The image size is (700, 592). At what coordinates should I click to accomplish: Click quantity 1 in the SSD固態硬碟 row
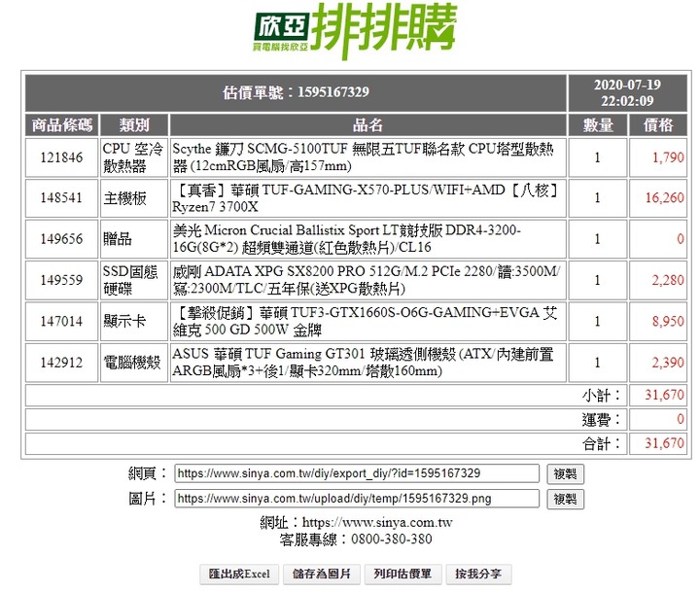coord(597,280)
